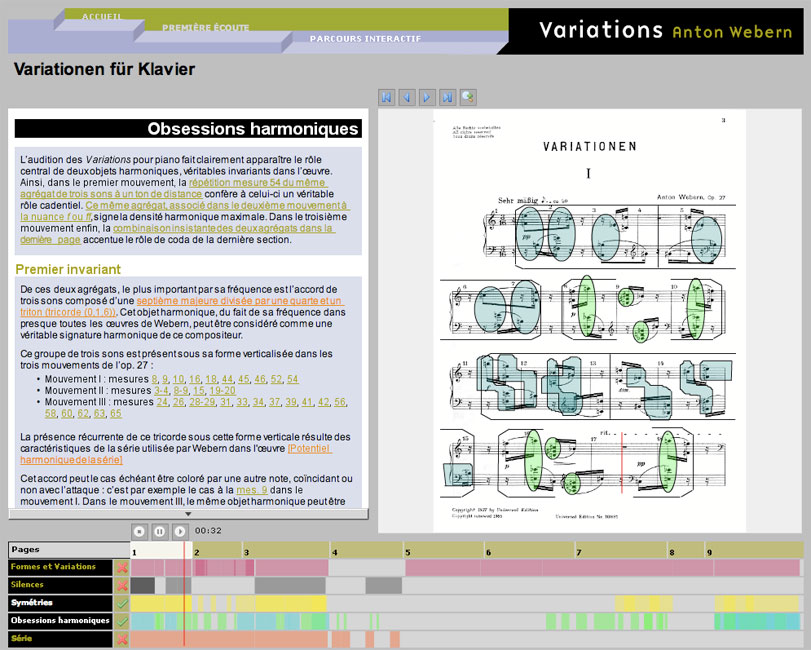Click the 00:32 elapsed time display
Image resolution: width=811 pixels, height=650 pixels.
[208, 531]
